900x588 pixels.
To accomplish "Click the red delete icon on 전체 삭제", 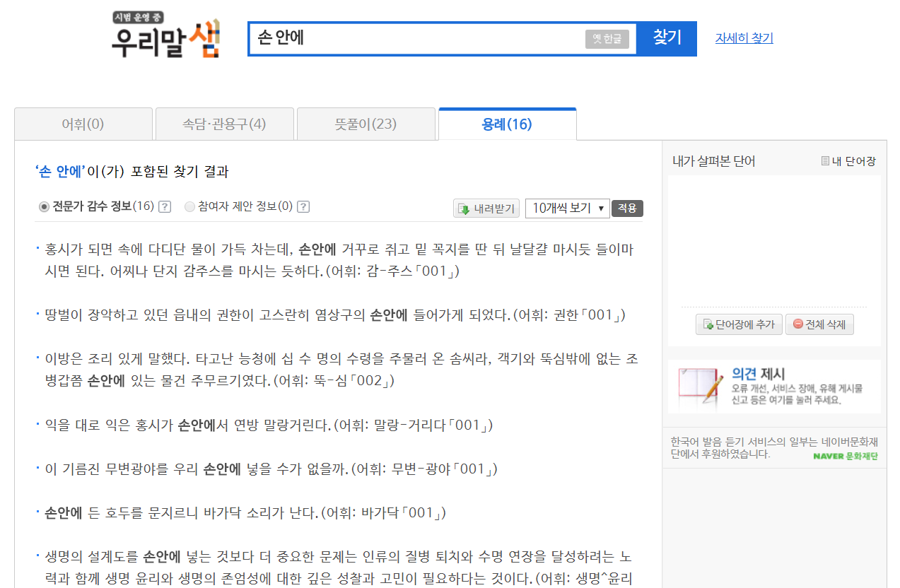I will [798, 324].
